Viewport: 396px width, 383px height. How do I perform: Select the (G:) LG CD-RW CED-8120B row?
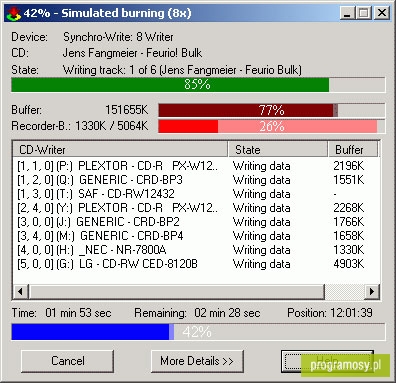196,264
